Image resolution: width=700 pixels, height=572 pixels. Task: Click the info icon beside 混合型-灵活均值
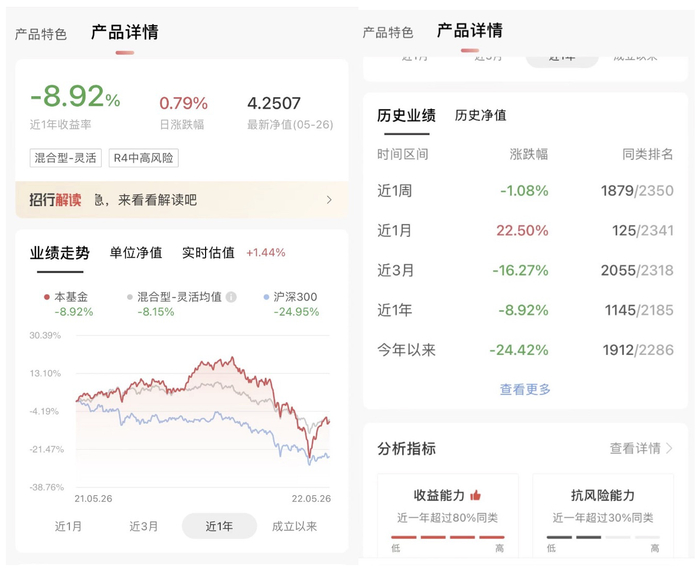(x=231, y=297)
